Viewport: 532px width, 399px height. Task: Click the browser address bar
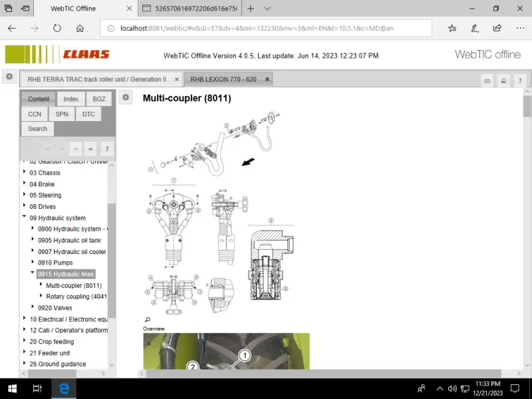tap(266, 29)
